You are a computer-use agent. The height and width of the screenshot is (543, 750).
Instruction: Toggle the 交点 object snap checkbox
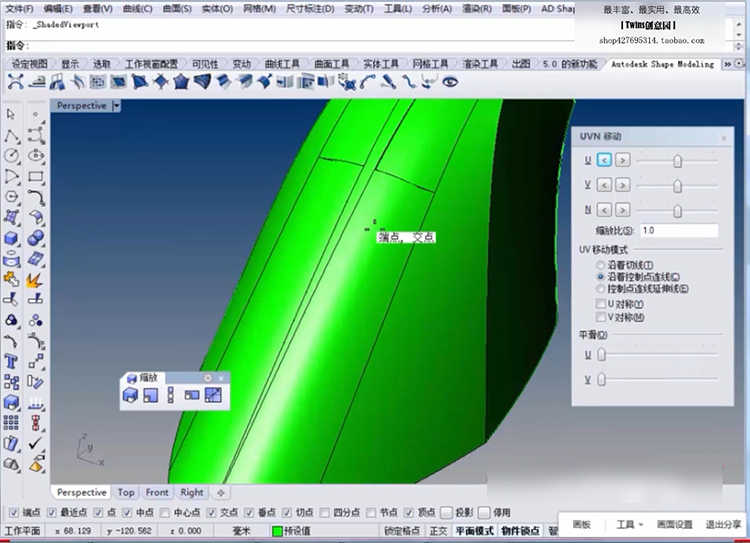(211, 513)
